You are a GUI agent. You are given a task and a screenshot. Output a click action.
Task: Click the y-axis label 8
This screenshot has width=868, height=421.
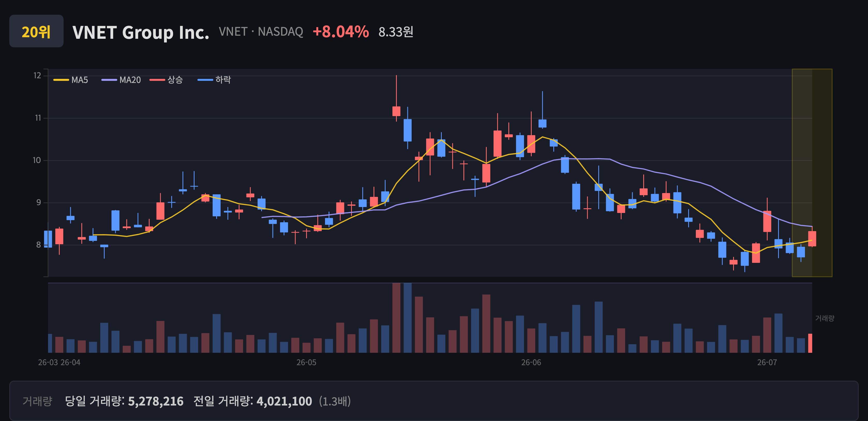point(38,245)
